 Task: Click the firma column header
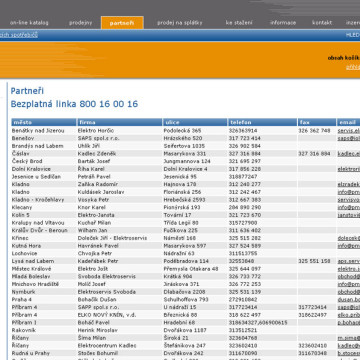coord(120,122)
